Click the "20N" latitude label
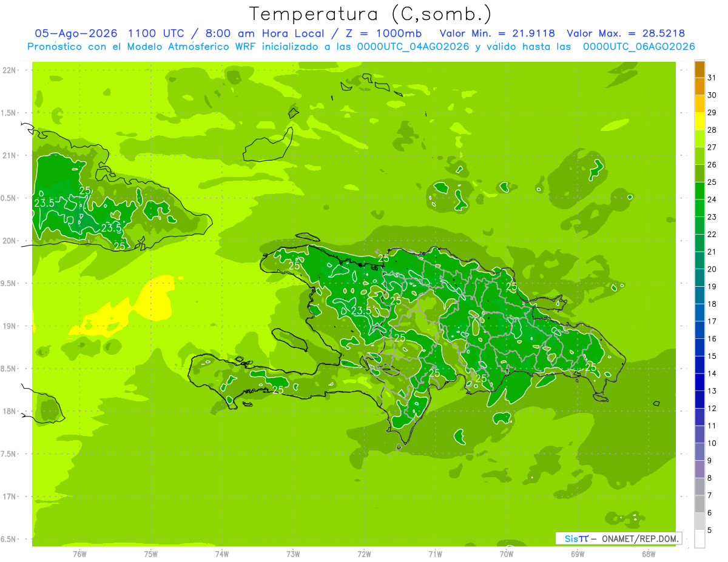 (x=10, y=241)
